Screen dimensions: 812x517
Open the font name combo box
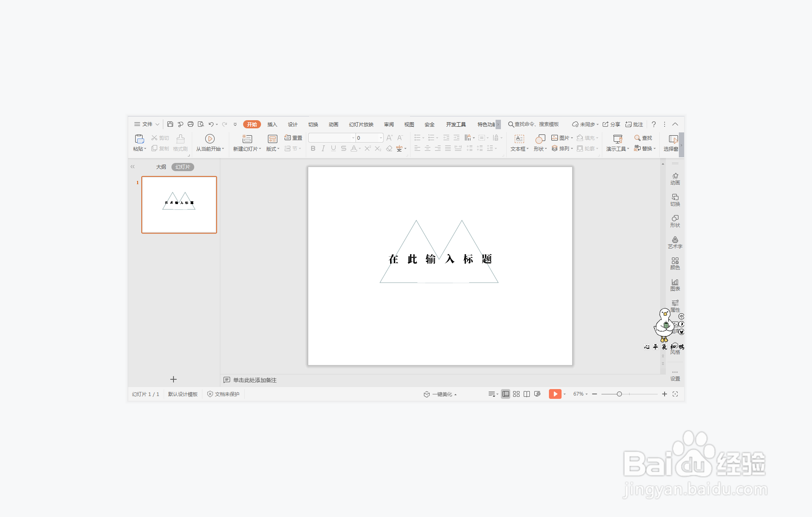click(332, 138)
